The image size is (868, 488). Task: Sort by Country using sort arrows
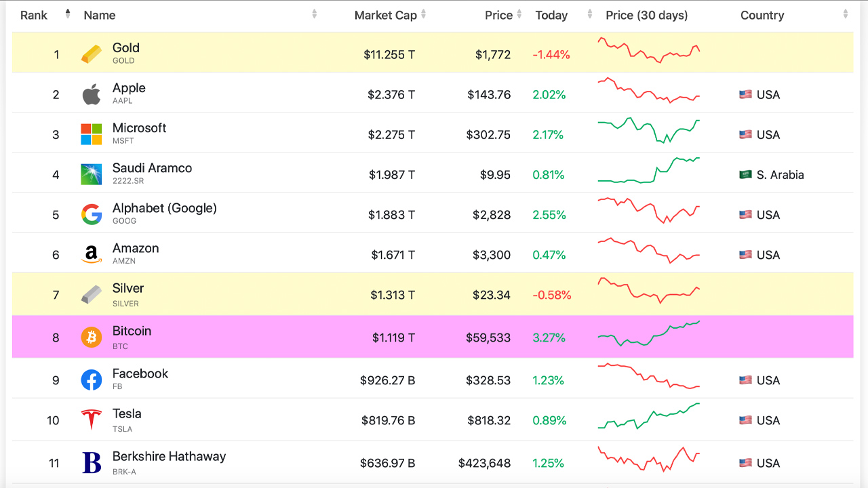point(846,14)
